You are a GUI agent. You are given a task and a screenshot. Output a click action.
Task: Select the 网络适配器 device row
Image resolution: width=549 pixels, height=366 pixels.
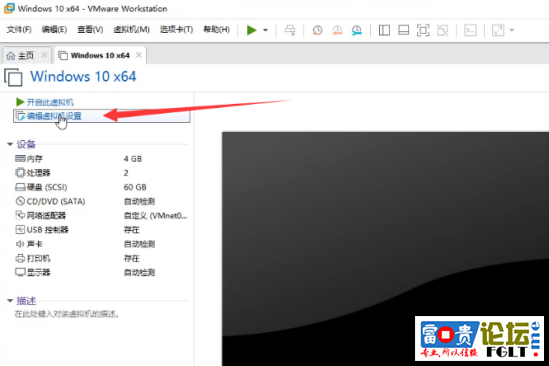point(101,215)
